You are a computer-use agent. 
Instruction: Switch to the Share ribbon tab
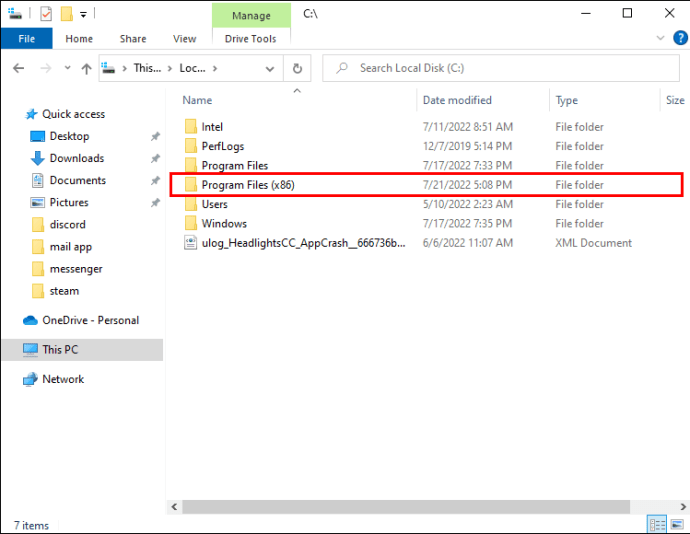(x=133, y=39)
